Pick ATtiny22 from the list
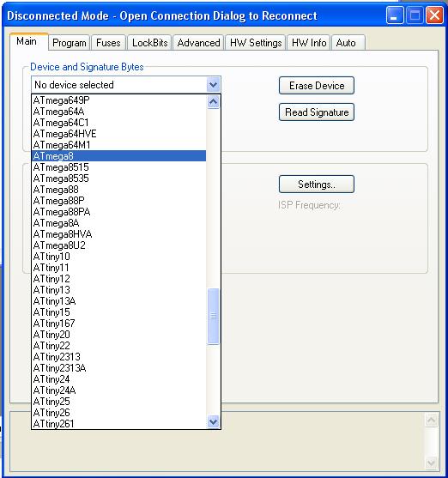The height and width of the screenshot is (478, 448). (119, 346)
